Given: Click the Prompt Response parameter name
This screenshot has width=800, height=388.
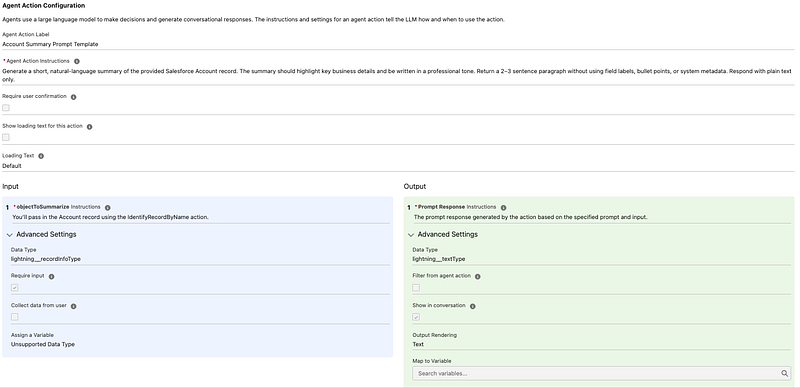Looking at the screenshot, I should [441, 207].
